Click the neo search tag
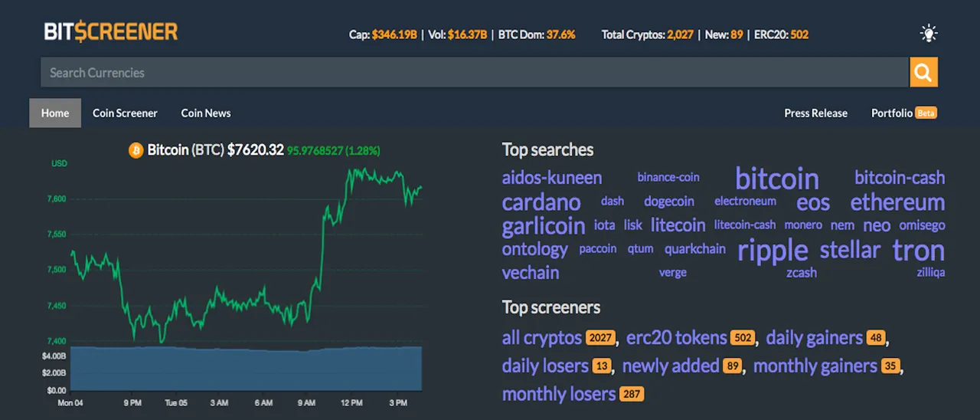Screen dimensions: 980x420 (877, 225)
